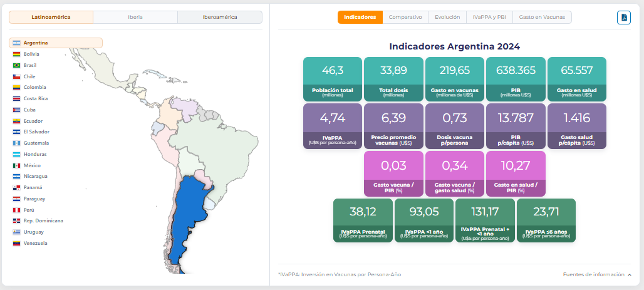Click the Gasto en salud card
644x290 pixels.
click(x=576, y=80)
